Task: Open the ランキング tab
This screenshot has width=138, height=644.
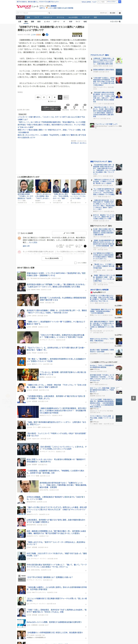Action: 86,17
